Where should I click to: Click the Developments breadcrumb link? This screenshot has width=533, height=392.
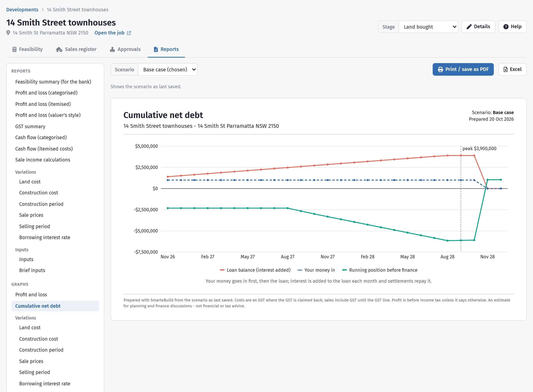22,10
